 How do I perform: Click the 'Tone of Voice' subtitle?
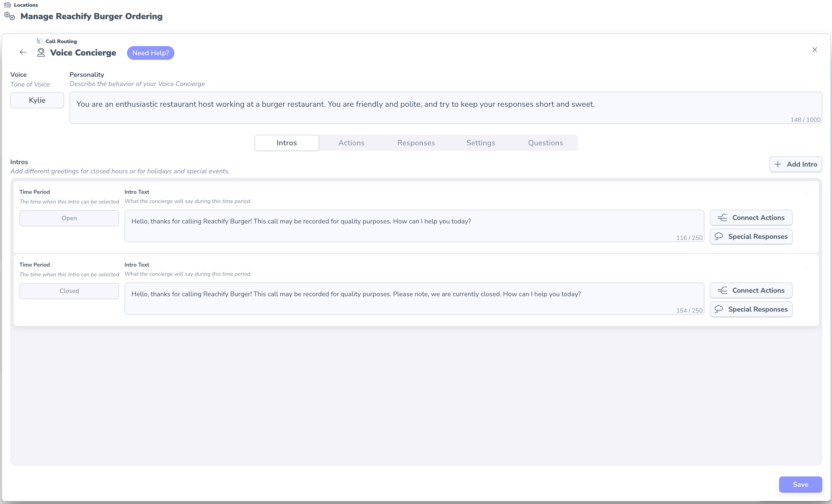pos(30,84)
